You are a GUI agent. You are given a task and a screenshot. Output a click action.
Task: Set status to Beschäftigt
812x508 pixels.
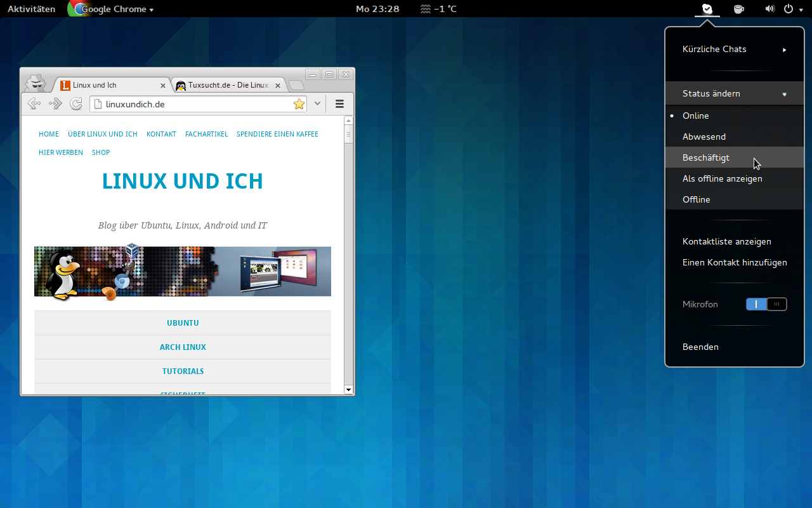735,157
